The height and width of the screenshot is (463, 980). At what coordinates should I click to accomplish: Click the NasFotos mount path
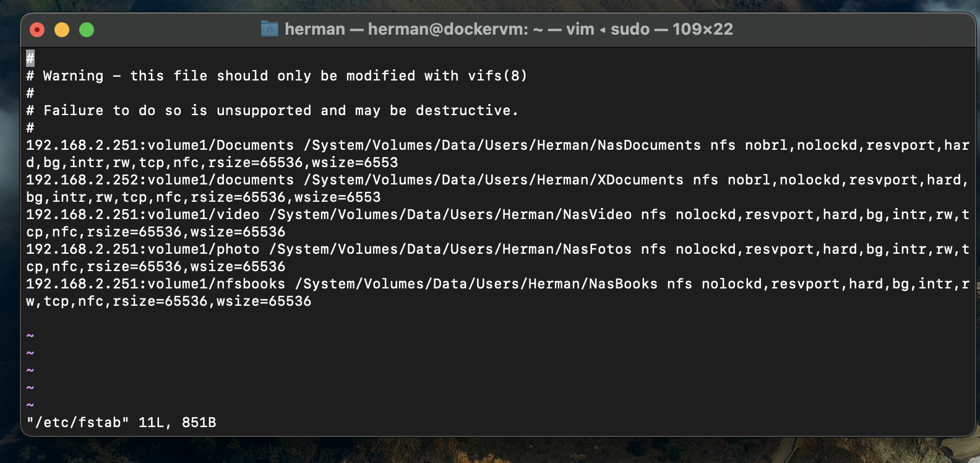tap(450, 249)
